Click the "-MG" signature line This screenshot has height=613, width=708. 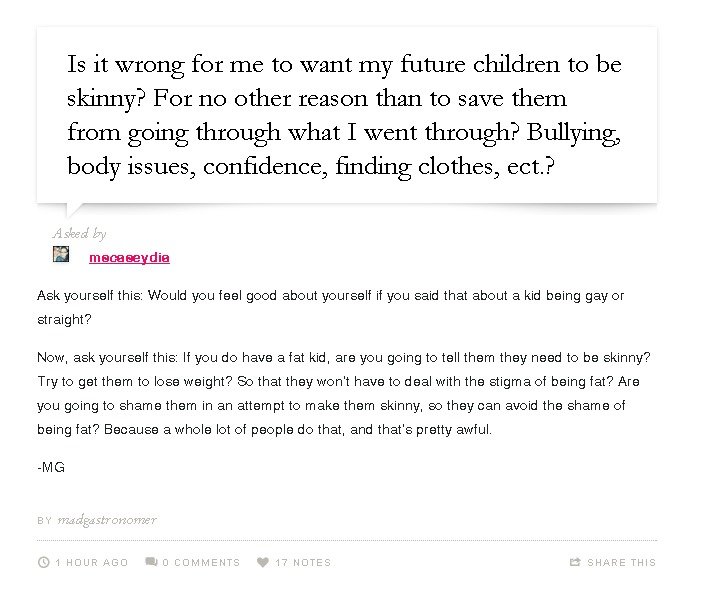pos(51,467)
